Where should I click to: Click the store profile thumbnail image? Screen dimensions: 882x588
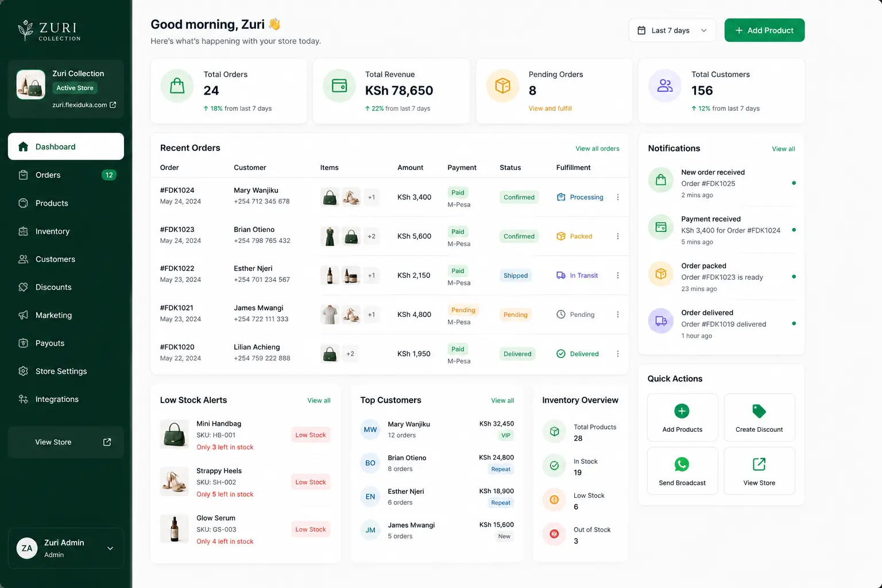[31, 84]
